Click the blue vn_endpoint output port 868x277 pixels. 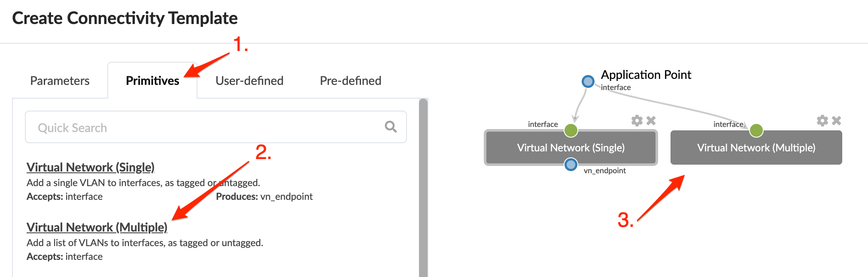click(x=571, y=164)
